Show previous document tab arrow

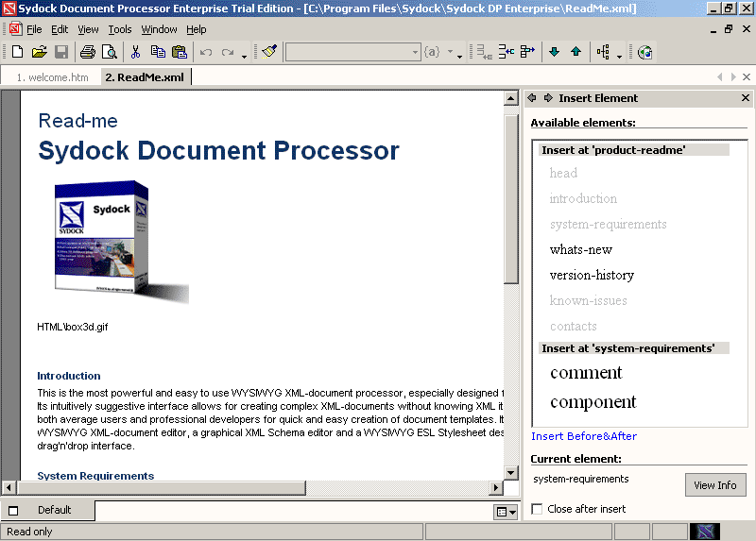720,76
